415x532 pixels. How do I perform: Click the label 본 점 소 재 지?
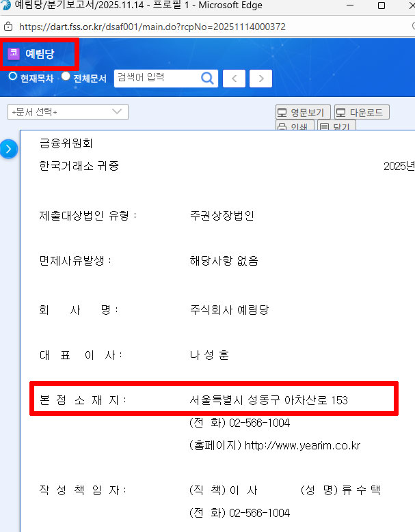click(83, 400)
